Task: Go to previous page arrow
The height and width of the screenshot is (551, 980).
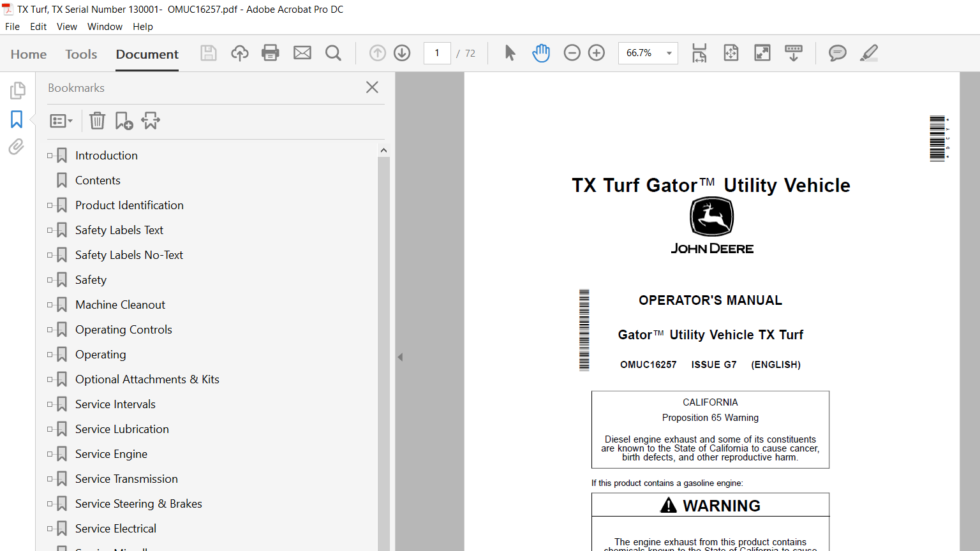Action: click(x=378, y=53)
